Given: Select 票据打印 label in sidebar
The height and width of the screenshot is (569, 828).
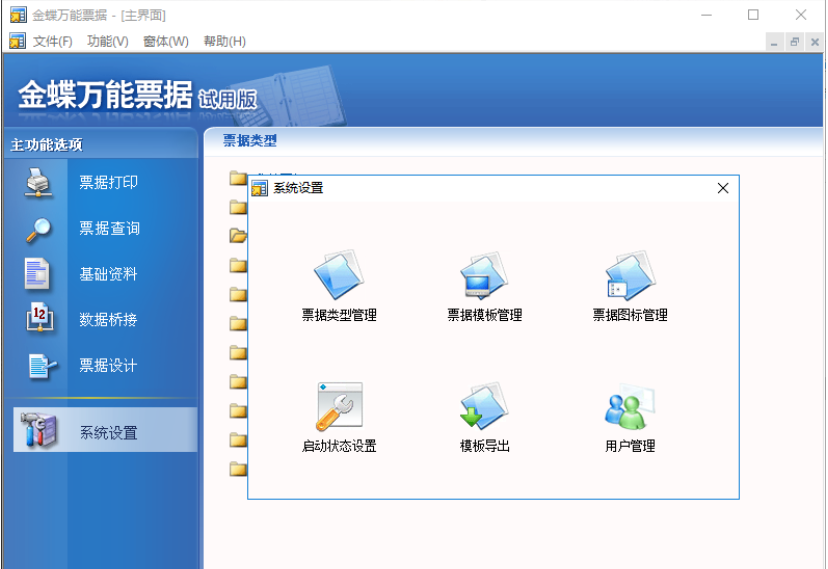Looking at the screenshot, I should coord(109,183).
